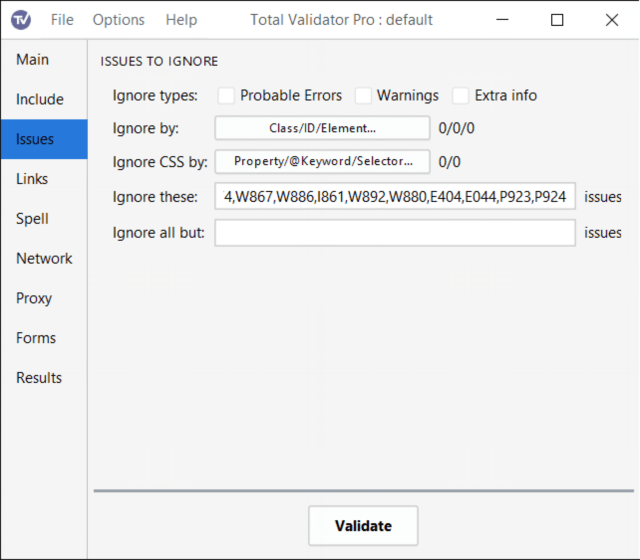
Task: Open the Property/@Keyword/Selector... dialog button
Action: tap(322, 161)
